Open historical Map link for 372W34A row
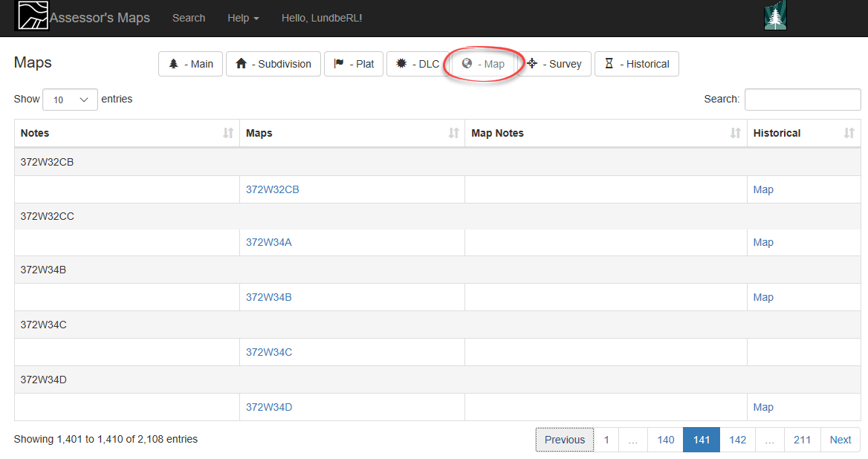Screen dimensions: 868x459 coord(762,242)
